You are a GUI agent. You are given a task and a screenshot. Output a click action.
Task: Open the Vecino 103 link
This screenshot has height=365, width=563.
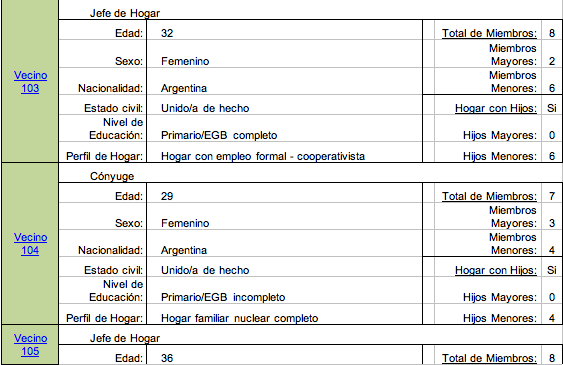click(30, 82)
